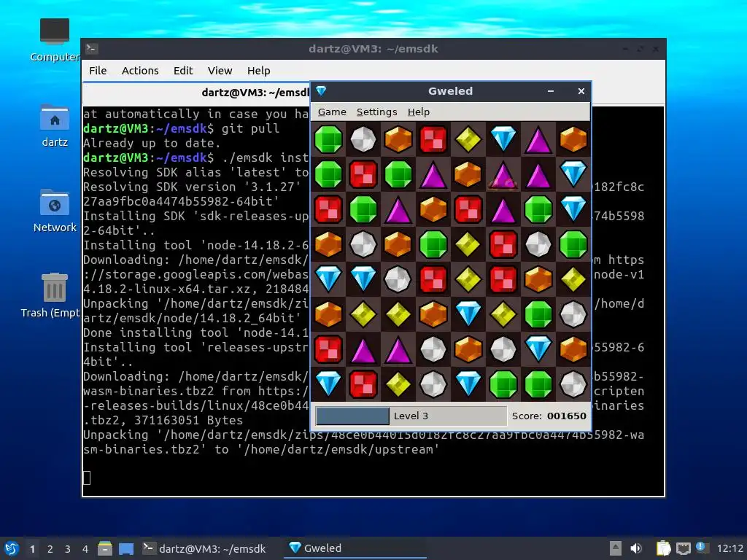Click the 12:12 panel clock
The width and height of the screenshot is (747, 560).
[729, 548]
